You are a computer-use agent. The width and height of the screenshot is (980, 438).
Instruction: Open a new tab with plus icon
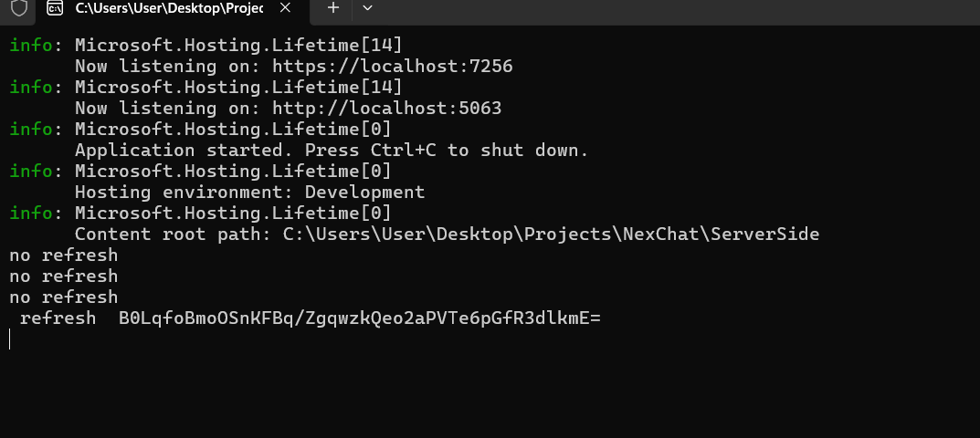(333, 8)
